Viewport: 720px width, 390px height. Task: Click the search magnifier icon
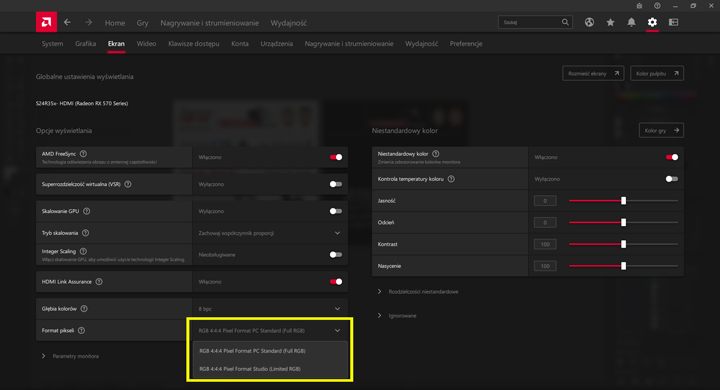(x=565, y=22)
